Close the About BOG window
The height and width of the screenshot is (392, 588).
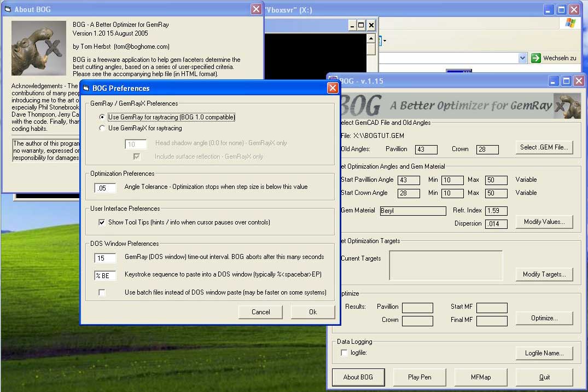pyautogui.click(x=256, y=9)
